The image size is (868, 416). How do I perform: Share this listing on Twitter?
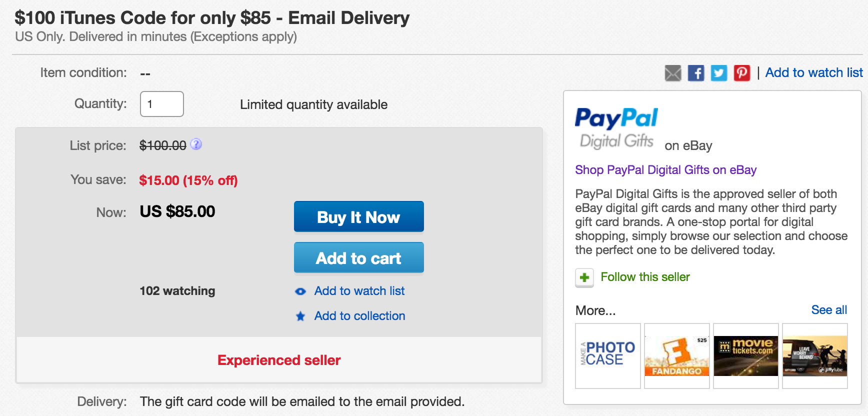(718, 73)
